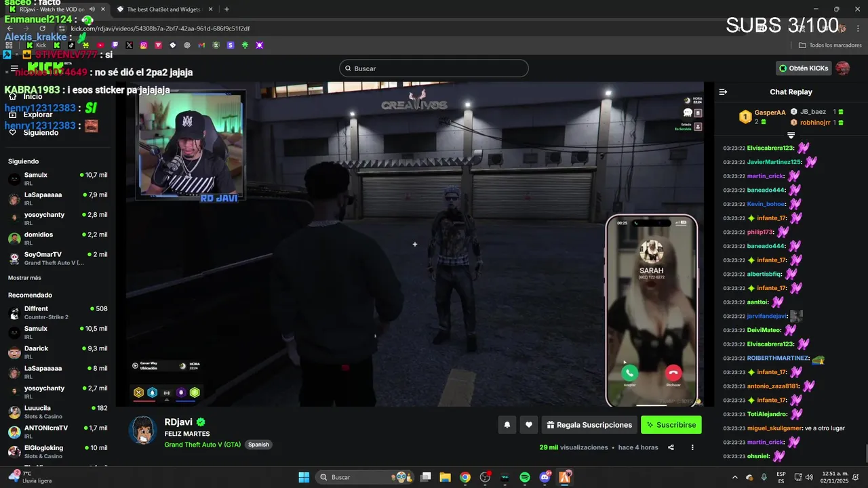Open X bookmark in bookmarks bar
This screenshot has height=488, width=868.
pos(129,45)
